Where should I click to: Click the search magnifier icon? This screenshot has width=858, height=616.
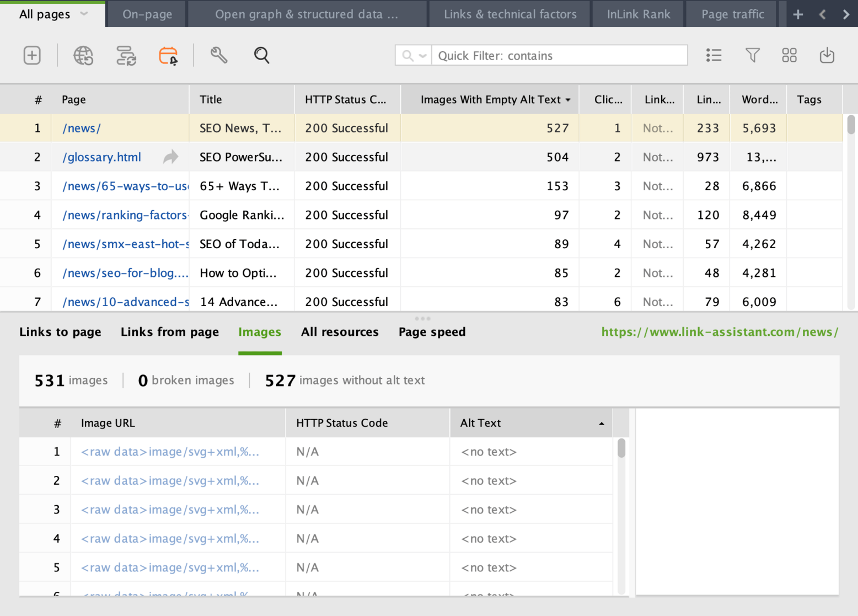[261, 55]
